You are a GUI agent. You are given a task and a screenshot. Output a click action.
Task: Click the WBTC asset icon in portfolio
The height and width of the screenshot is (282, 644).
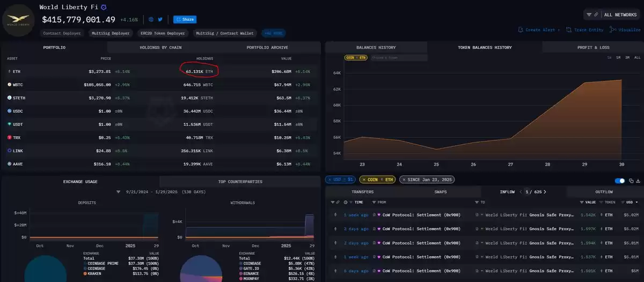[9, 85]
